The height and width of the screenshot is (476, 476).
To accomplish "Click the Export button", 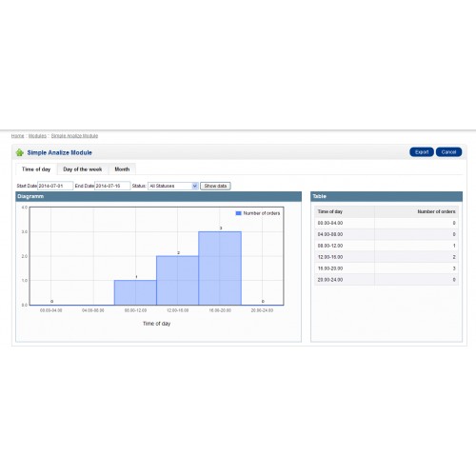I will click(422, 152).
